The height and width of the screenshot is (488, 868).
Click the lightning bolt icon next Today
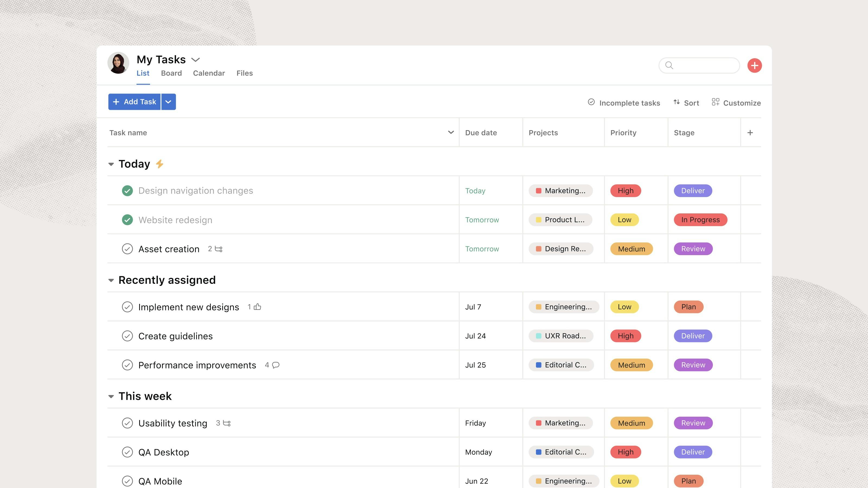click(160, 163)
